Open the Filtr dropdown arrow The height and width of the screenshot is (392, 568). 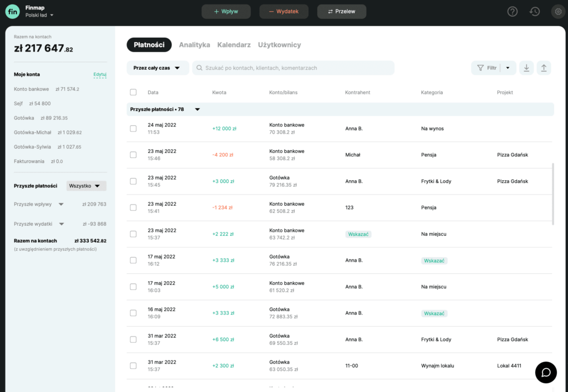[x=508, y=68]
